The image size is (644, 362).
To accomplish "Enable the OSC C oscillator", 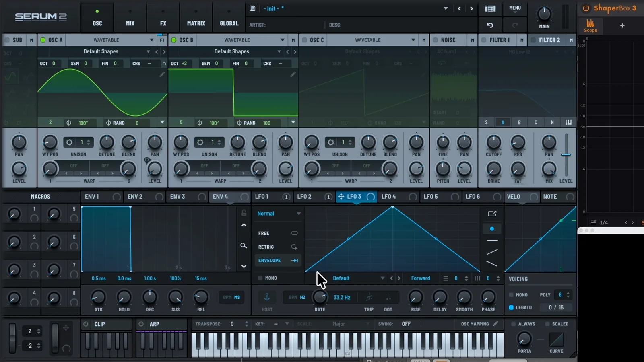I will click(305, 40).
